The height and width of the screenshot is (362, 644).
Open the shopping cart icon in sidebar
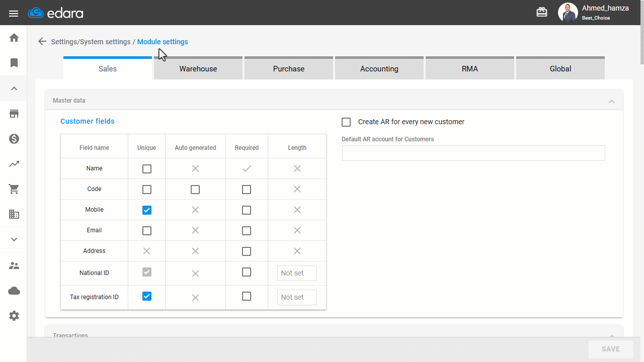pos(14,189)
